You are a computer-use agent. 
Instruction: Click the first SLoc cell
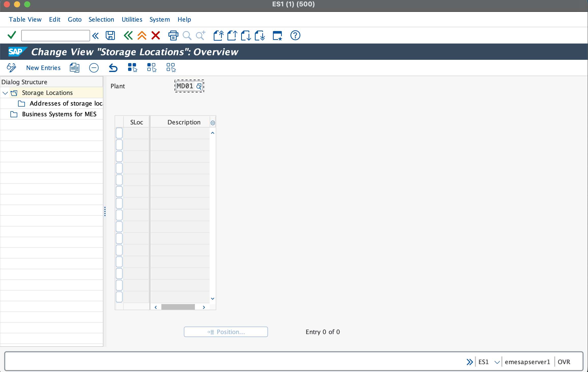click(x=136, y=133)
